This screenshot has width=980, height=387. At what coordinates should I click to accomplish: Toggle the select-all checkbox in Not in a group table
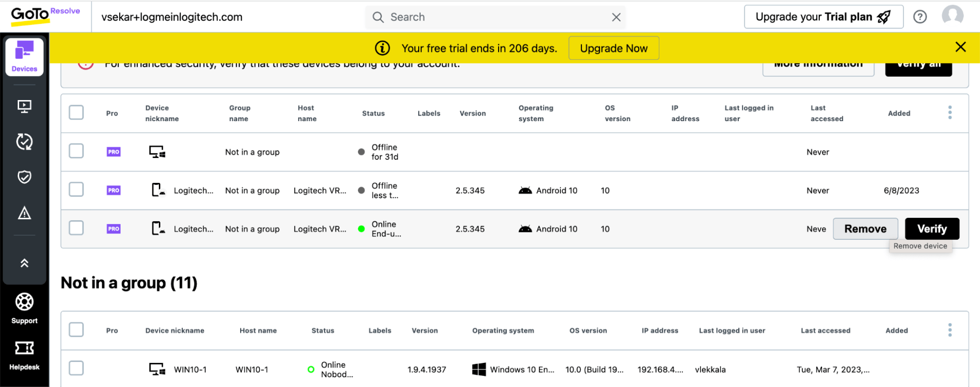click(x=76, y=330)
